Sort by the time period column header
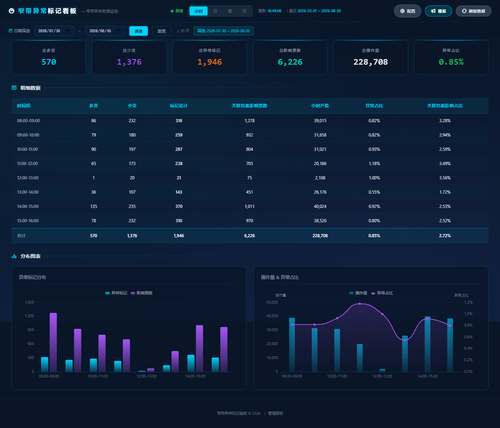Viewport: 500px width, 428px height. coord(24,106)
